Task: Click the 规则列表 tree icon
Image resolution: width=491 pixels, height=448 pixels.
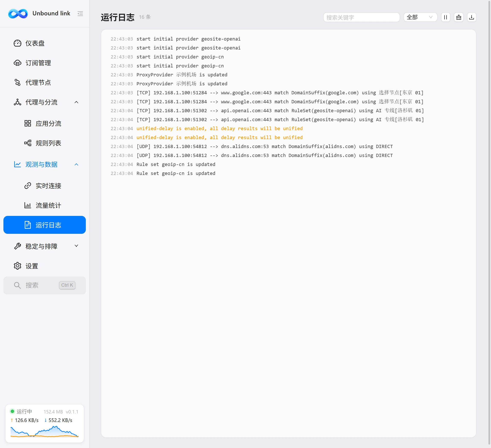Action: (x=28, y=143)
